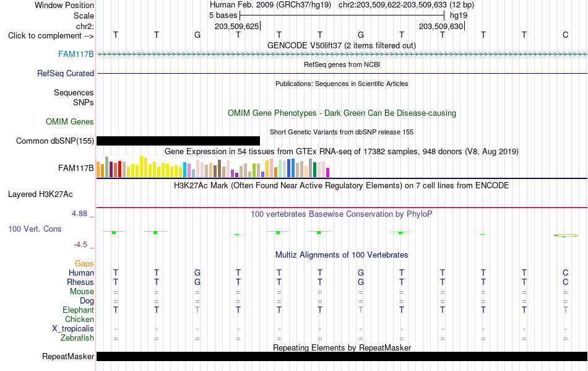
Task: Select the Gaps row label
Action: pos(84,263)
